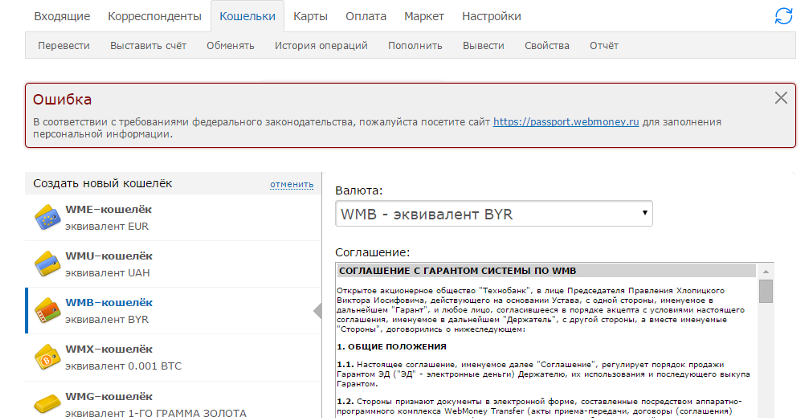Click the agreement scrollbar up arrow

tap(766, 272)
